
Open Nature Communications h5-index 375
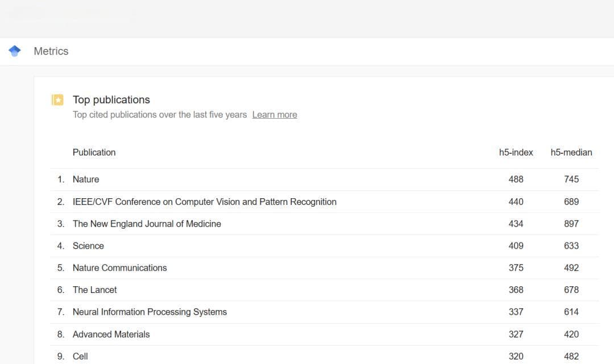click(x=516, y=268)
